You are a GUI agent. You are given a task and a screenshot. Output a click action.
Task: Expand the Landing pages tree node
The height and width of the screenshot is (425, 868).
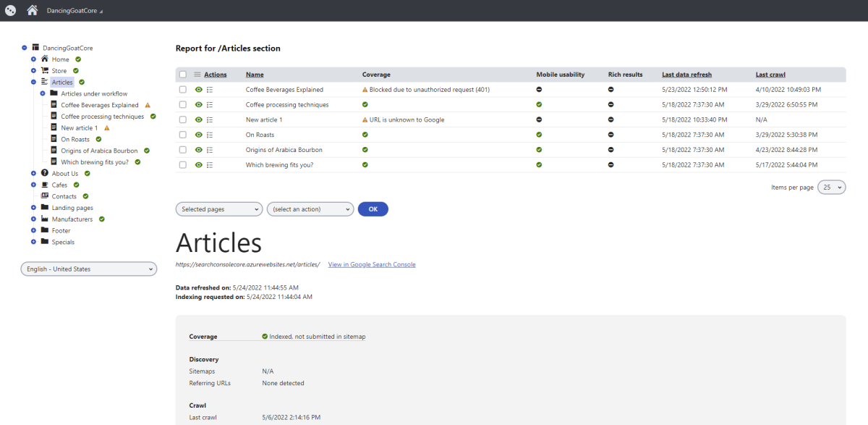tap(34, 208)
